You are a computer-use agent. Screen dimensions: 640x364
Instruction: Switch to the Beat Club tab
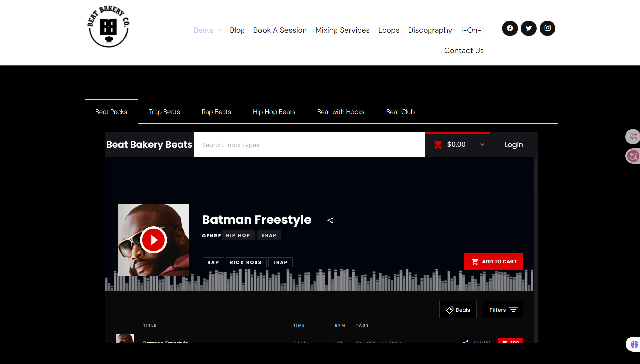coord(401,112)
